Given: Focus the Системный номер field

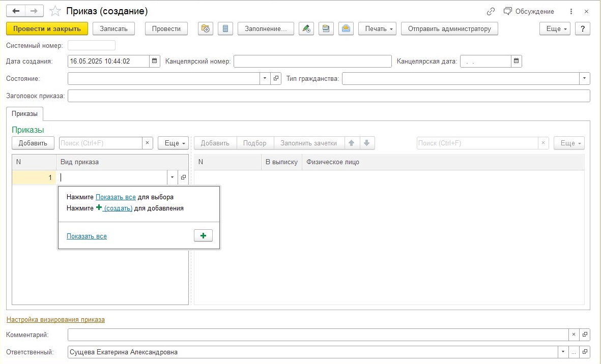Looking at the screenshot, I should coord(92,45).
